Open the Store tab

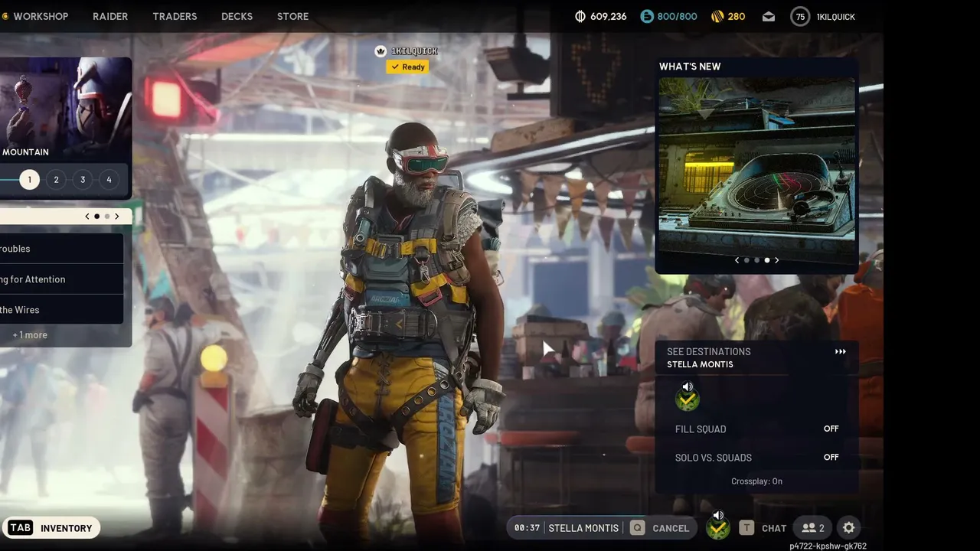click(292, 16)
